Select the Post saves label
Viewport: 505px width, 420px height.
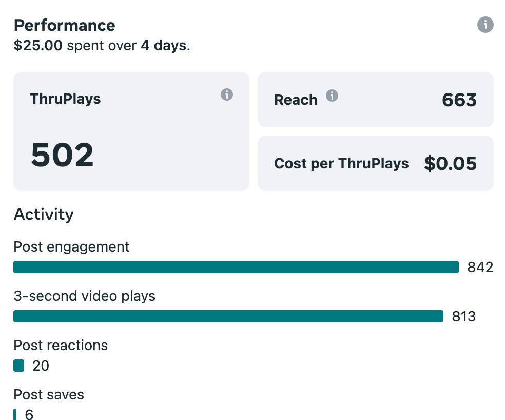tap(49, 394)
